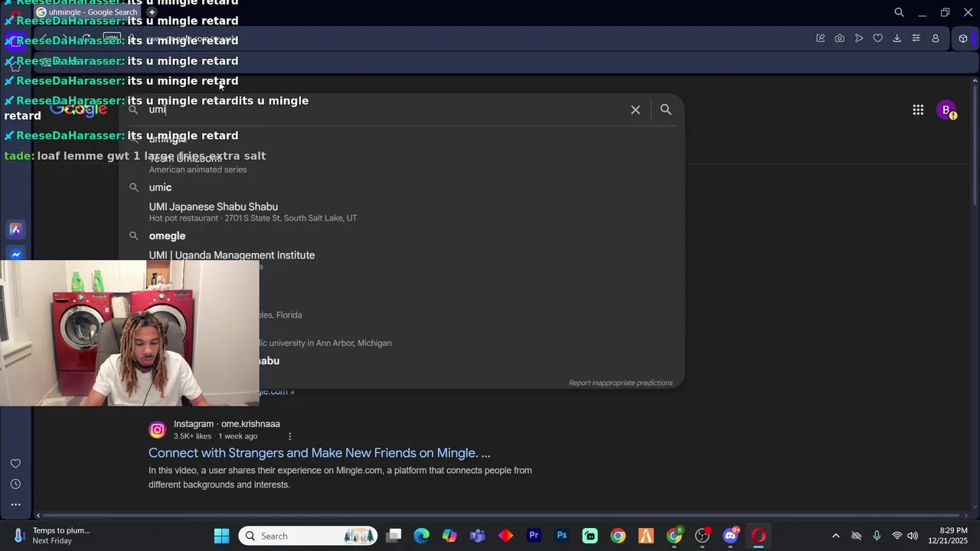Open Messenger in Opera sidebar
This screenshot has height=551, width=980.
pos(15,254)
